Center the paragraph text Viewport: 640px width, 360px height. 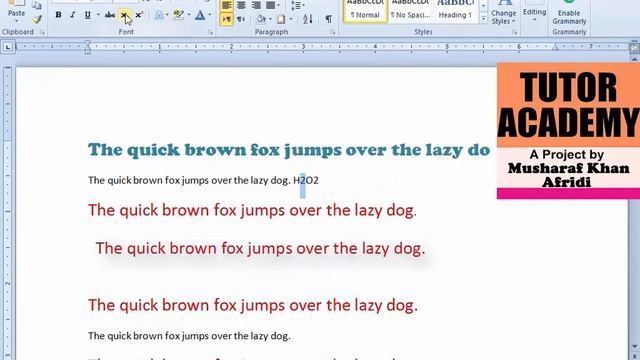pos(241,5)
